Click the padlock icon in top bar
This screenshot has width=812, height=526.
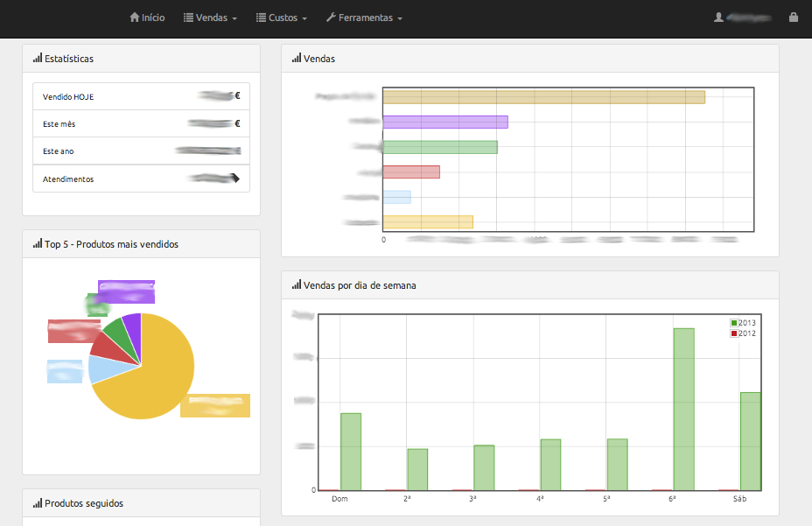(x=793, y=18)
